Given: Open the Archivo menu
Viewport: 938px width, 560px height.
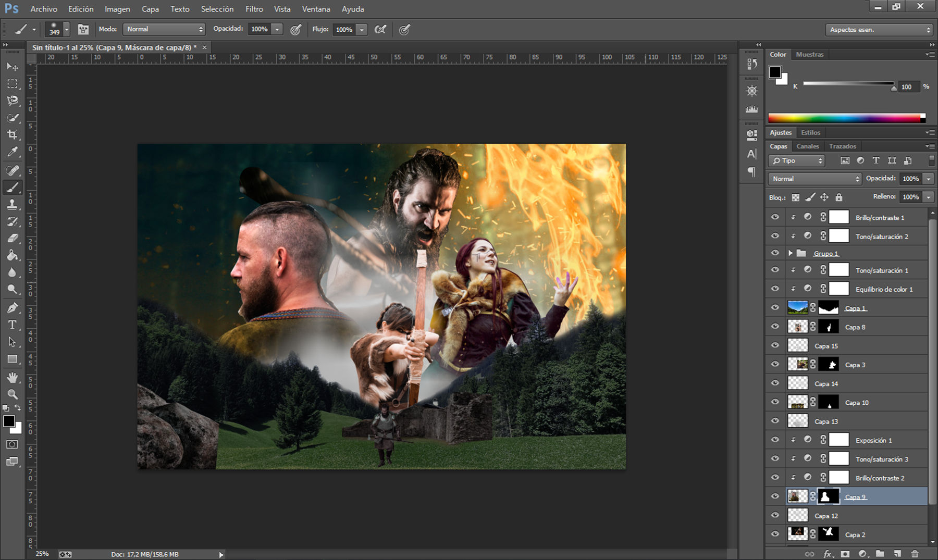Looking at the screenshot, I should [44, 9].
